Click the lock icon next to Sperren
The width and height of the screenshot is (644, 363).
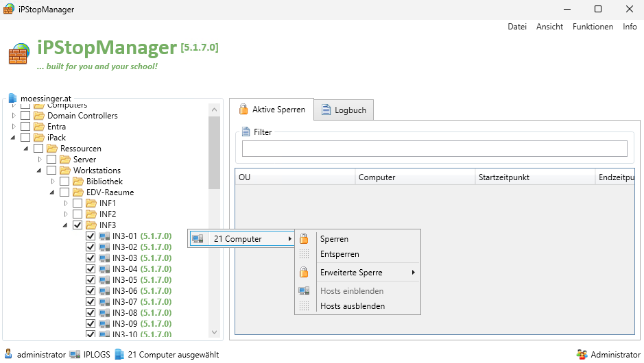point(304,239)
